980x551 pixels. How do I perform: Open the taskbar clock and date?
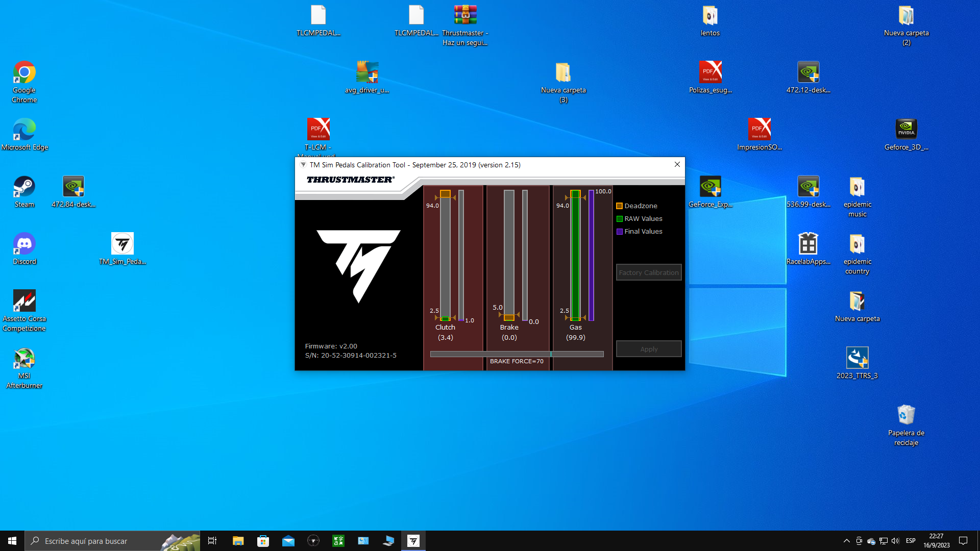[936, 541]
